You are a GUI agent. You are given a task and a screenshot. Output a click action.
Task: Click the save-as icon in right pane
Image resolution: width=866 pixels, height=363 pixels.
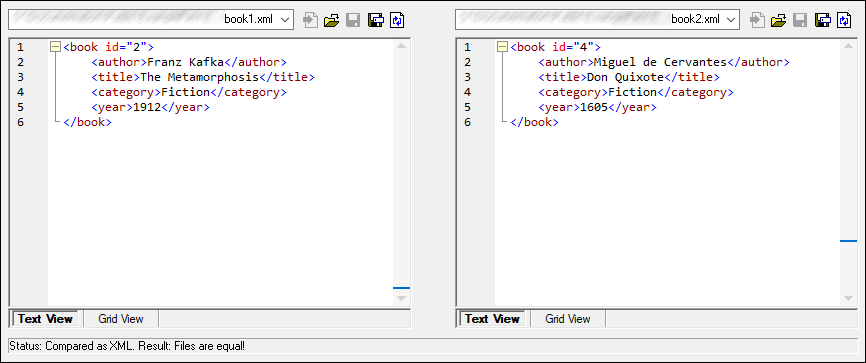point(823,20)
